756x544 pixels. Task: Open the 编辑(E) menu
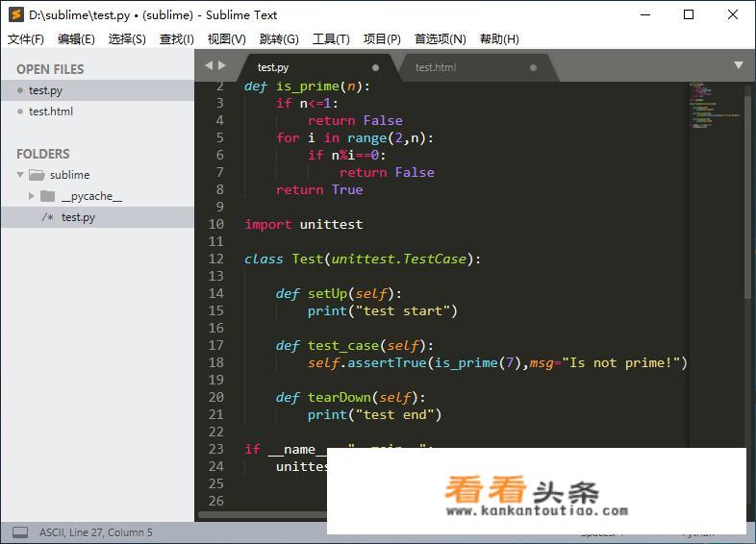coord(76,39)
